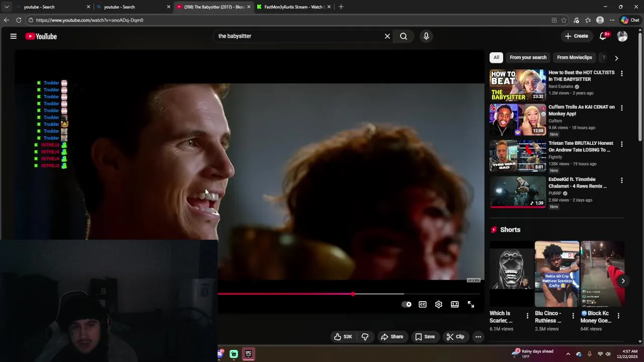Add this page to favorites star

click(x=564, y=20)
